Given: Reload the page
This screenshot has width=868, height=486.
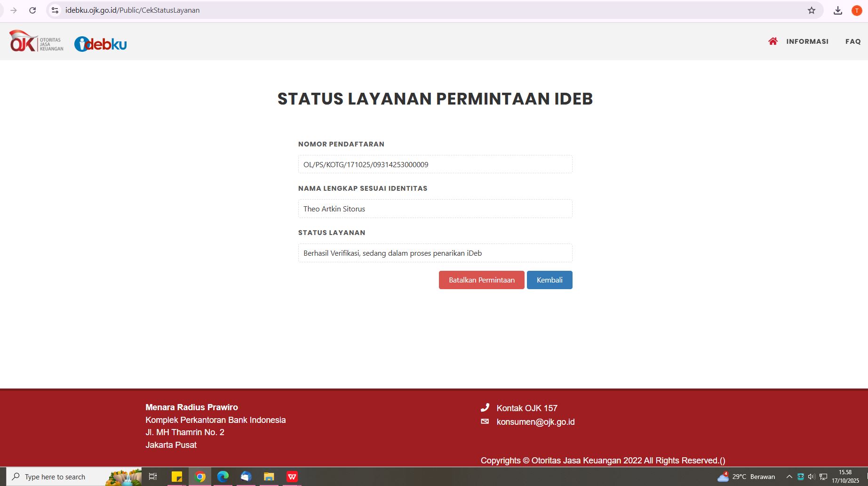Looking at the screenshot, I should (32, 10).
